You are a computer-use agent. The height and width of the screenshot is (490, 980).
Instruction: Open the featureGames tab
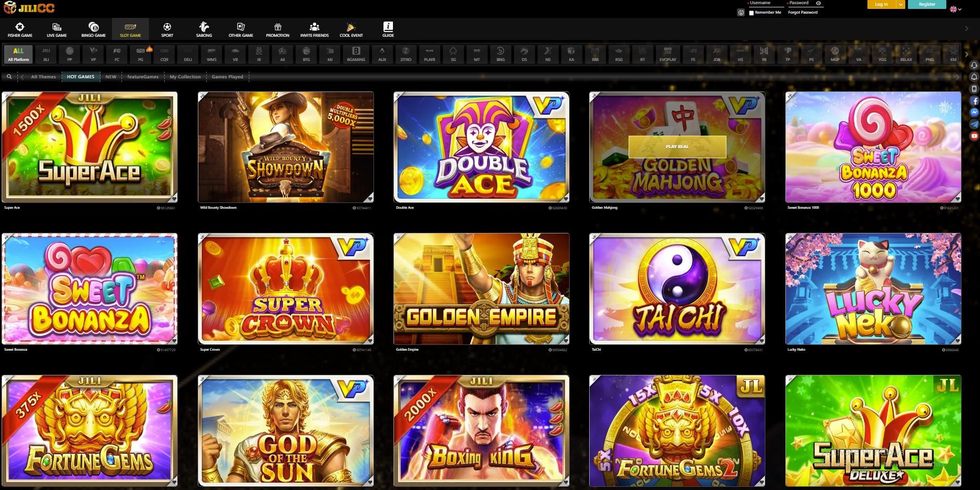[x=143, y=77]
